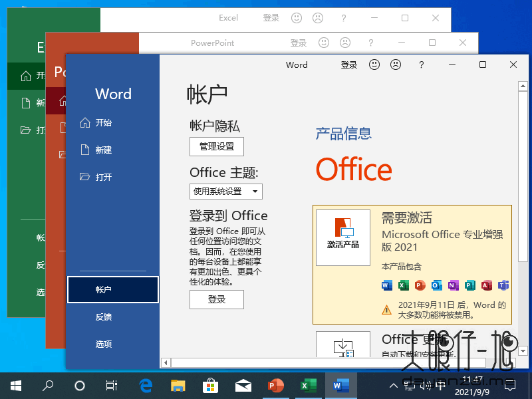Viewport: 532px width, 399px height.
Task: Select 帐户 in Word sidebar
Action: tap(113, 289)
